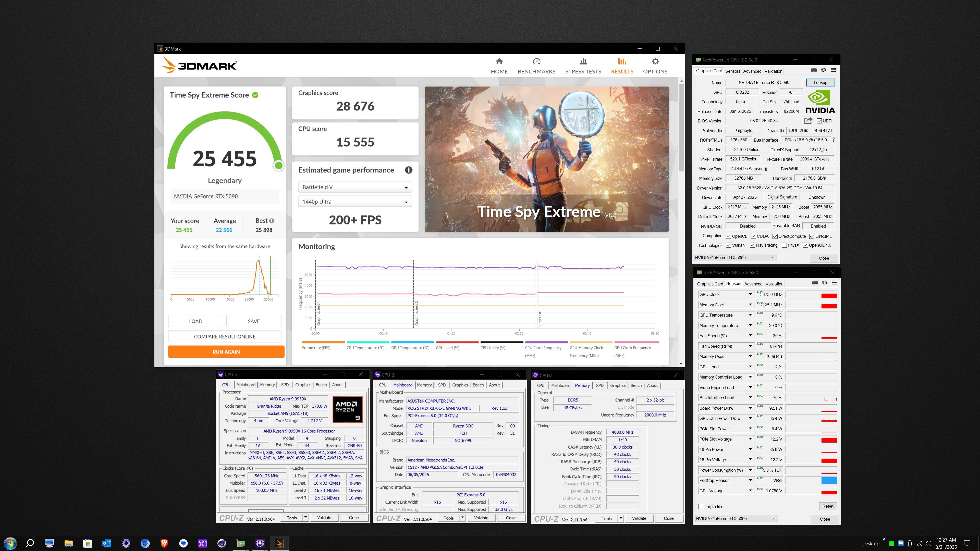Click the LOAD button in 3DMark
This screenshot has width=980, height=551.
coord(195,321)
